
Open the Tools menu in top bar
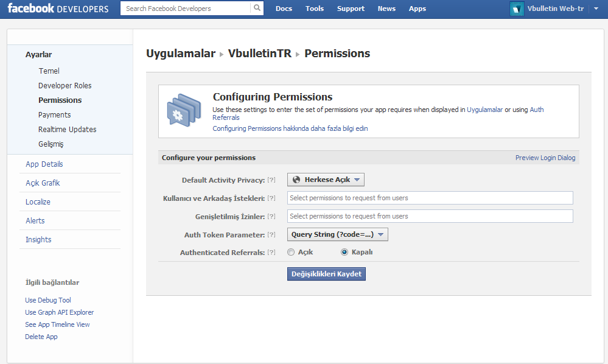[315, 9]
